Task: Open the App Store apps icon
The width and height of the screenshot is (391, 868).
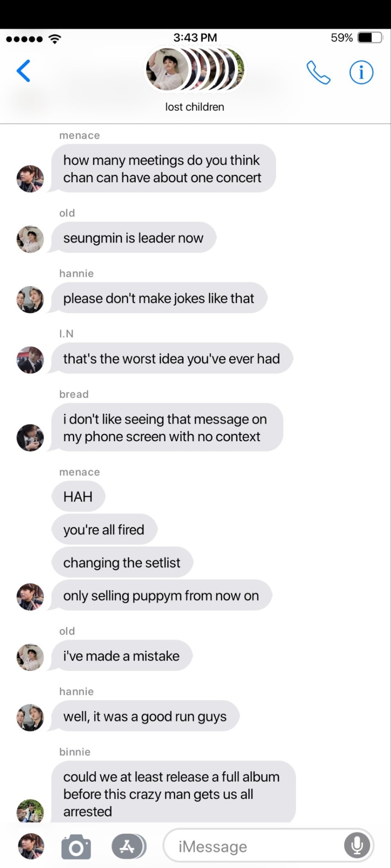Action: point(129,846)
